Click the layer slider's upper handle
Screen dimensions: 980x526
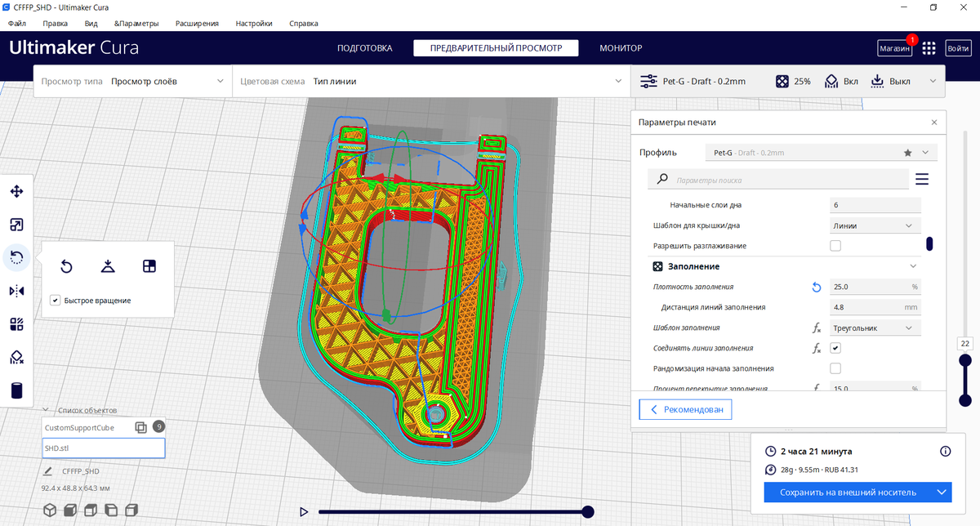click(x=964, y=360)
